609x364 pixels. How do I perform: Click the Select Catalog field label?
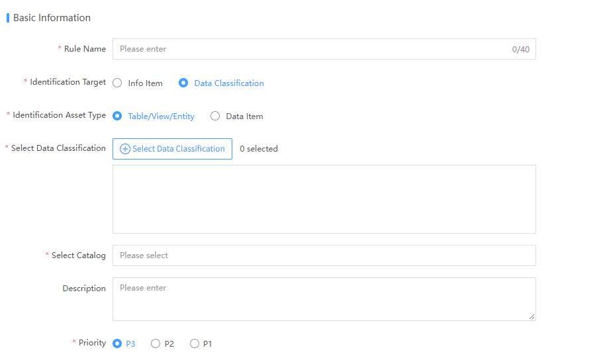click(x=79, y=255)
